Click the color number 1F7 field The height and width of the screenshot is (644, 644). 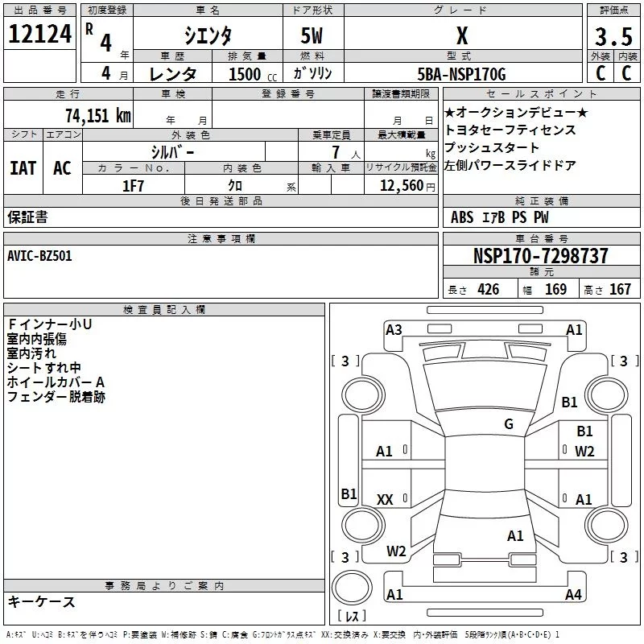coord(133,185)
